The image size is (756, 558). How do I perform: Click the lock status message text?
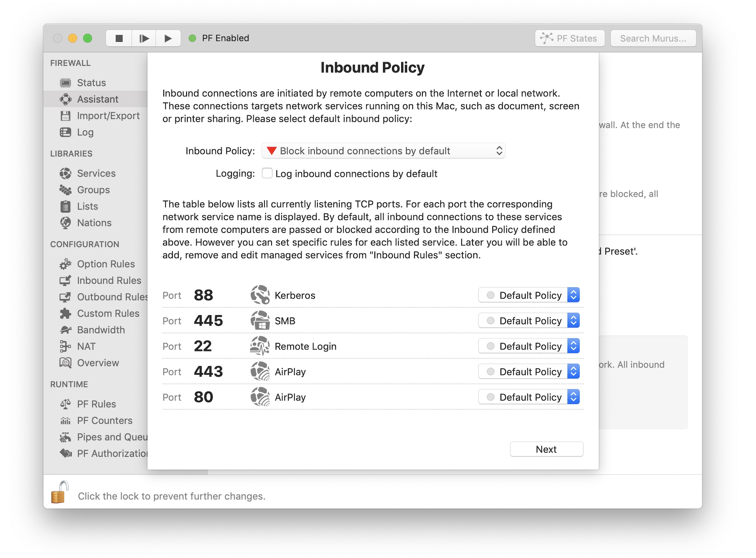[x=172, y=496]
